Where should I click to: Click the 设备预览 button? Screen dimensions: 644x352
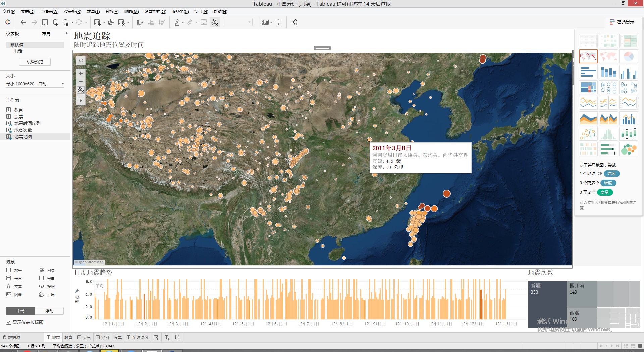coord(35,62)
